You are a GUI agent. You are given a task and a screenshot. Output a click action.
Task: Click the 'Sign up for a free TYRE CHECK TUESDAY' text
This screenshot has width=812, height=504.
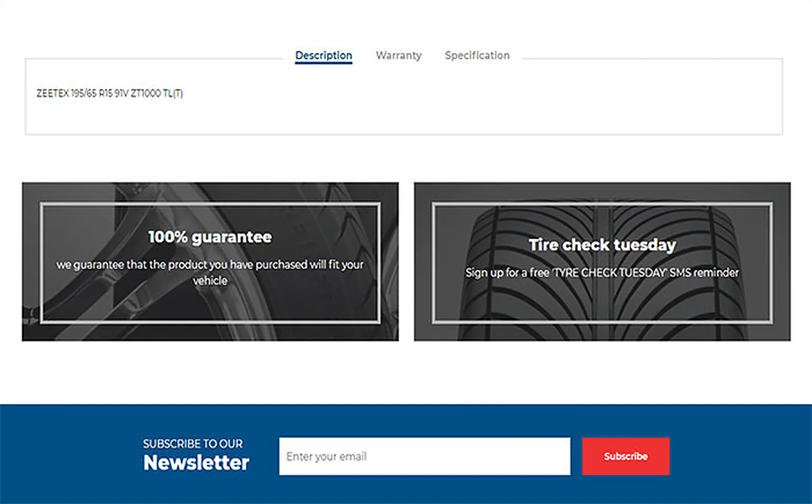(602, 273)
